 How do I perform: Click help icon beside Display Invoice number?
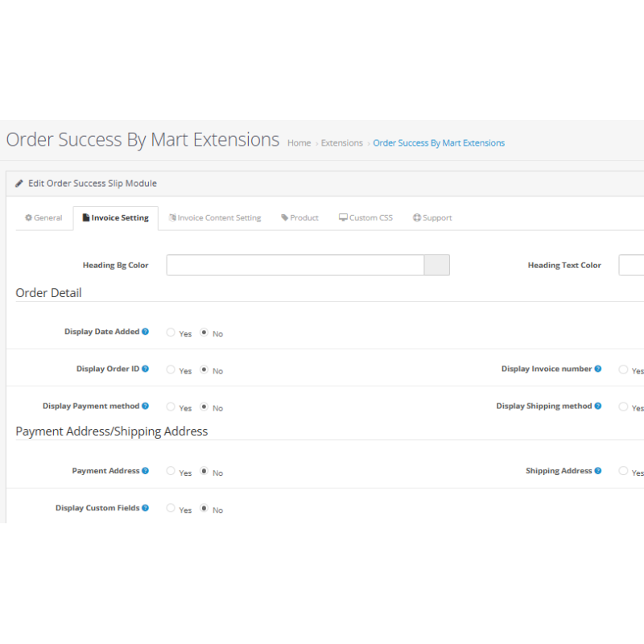point(597,369)
